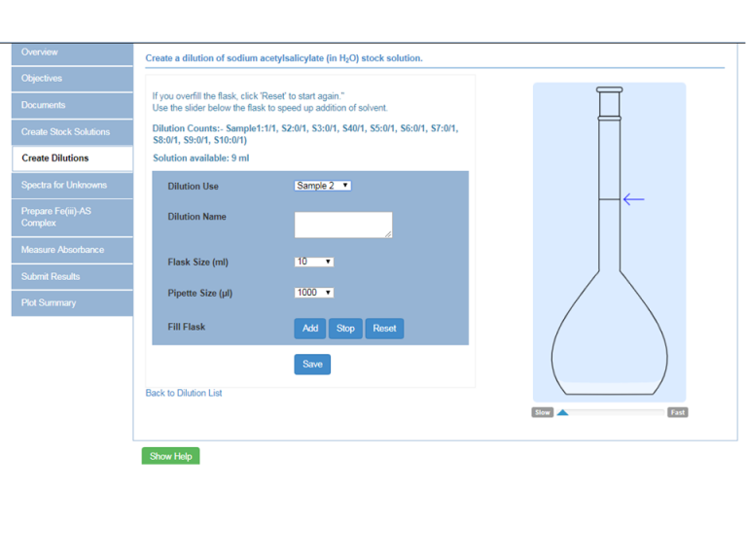Viewport: 747px width, 560px height.
Task: Open the Dilution Use dropdown
Action: coord(322,186)
